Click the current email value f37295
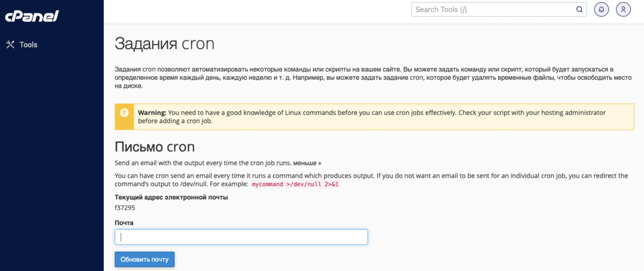644x271 pixels. [x=125, y=207]
